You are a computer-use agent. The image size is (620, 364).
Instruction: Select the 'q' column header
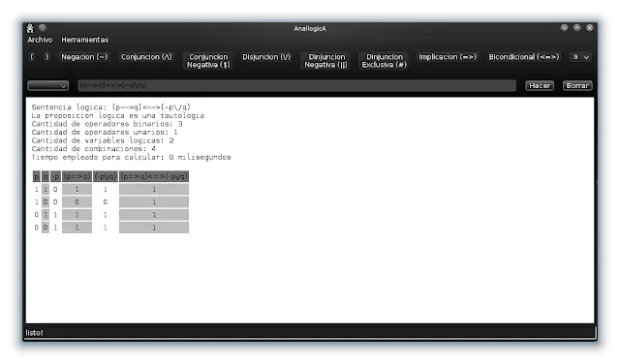tap(46, 176)
